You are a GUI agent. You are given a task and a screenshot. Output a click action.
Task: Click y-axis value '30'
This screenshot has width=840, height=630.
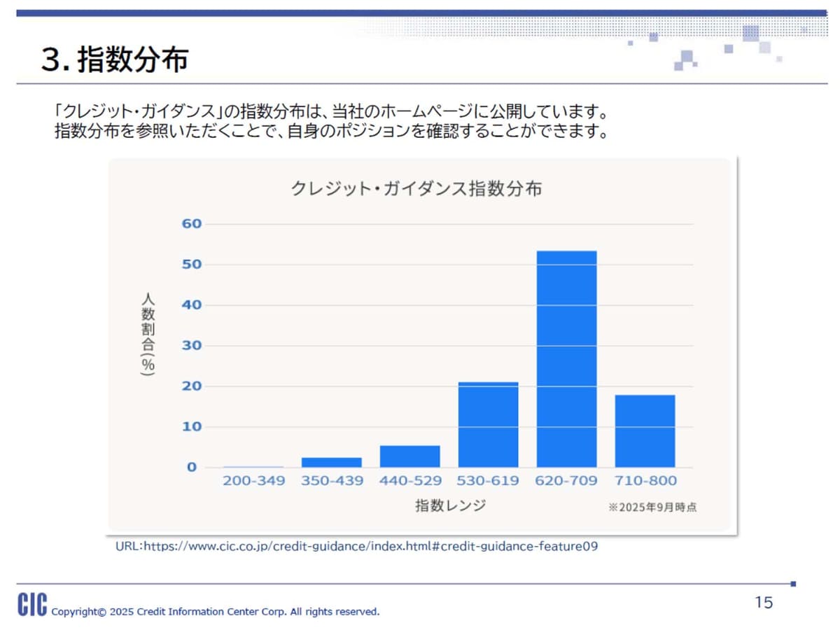(x=192, y=346)
